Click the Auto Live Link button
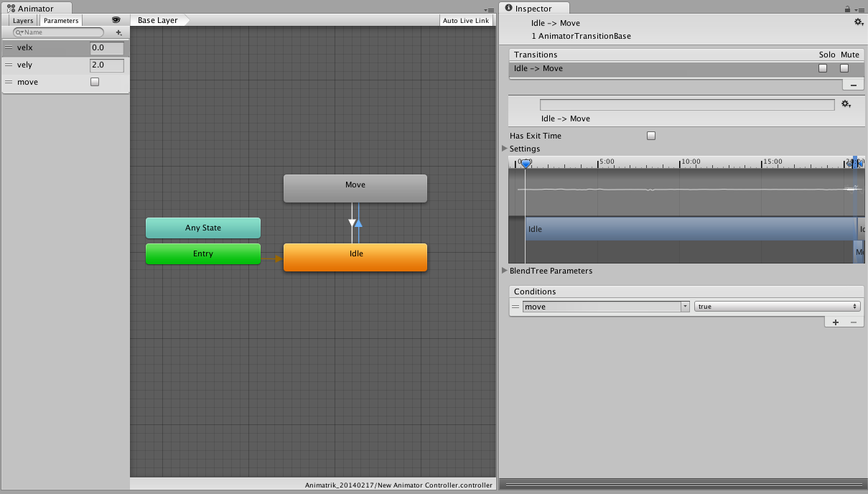Viewport: 868px width, 494px height. pos(466,20)
